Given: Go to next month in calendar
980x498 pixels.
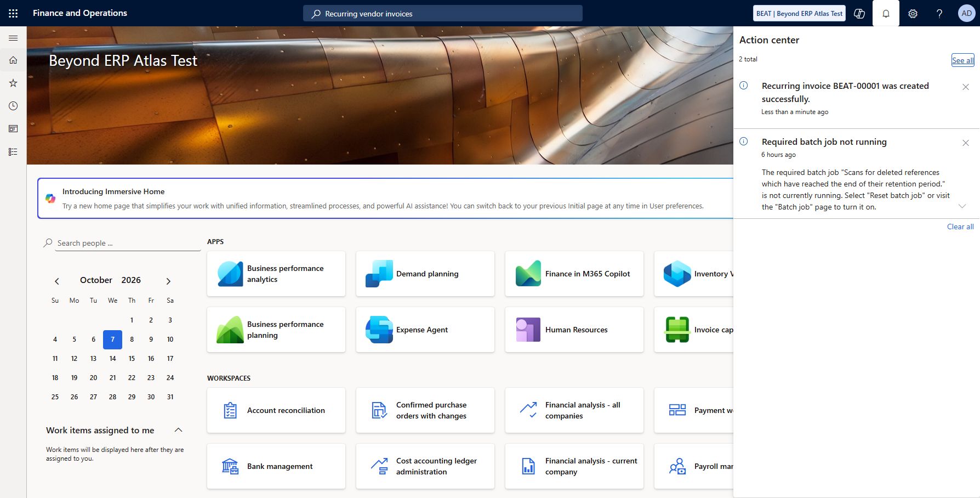Looking at the screenshot, I should (168, 281).
